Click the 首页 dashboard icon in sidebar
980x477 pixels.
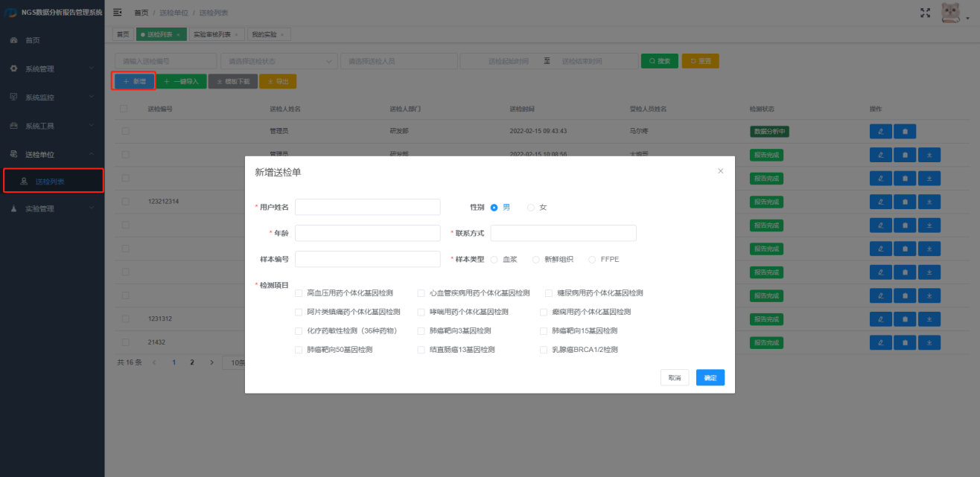pos(13,40)
